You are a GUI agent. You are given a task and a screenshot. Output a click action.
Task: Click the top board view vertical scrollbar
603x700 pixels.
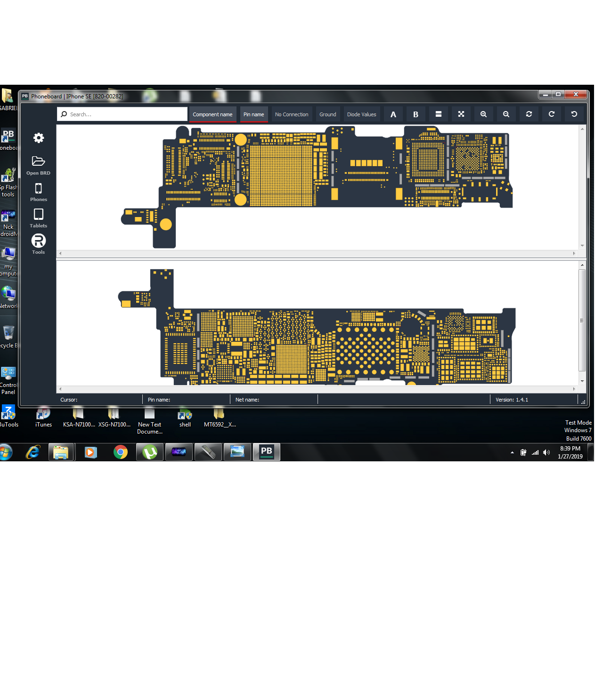click(x=582, y=187)
